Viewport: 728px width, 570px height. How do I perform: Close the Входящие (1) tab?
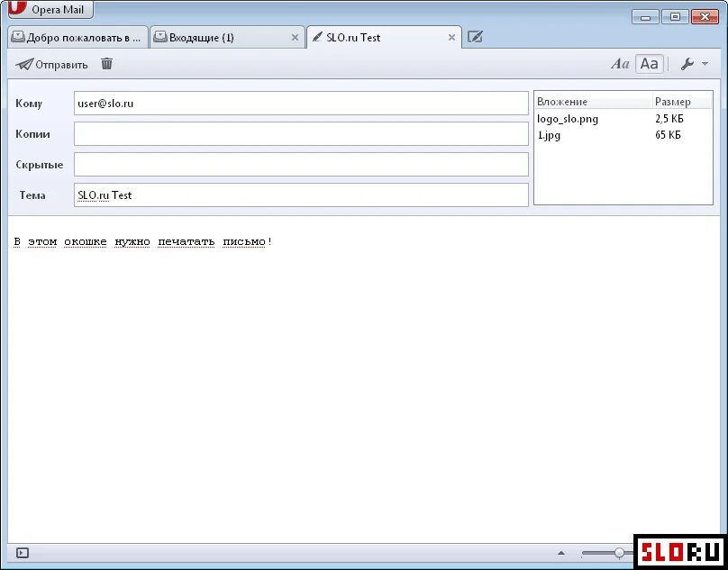click(295, 38)
